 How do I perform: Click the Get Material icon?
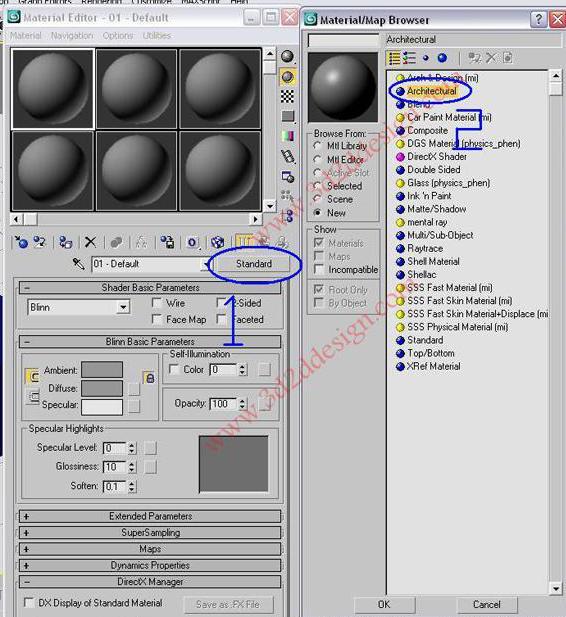21,242
